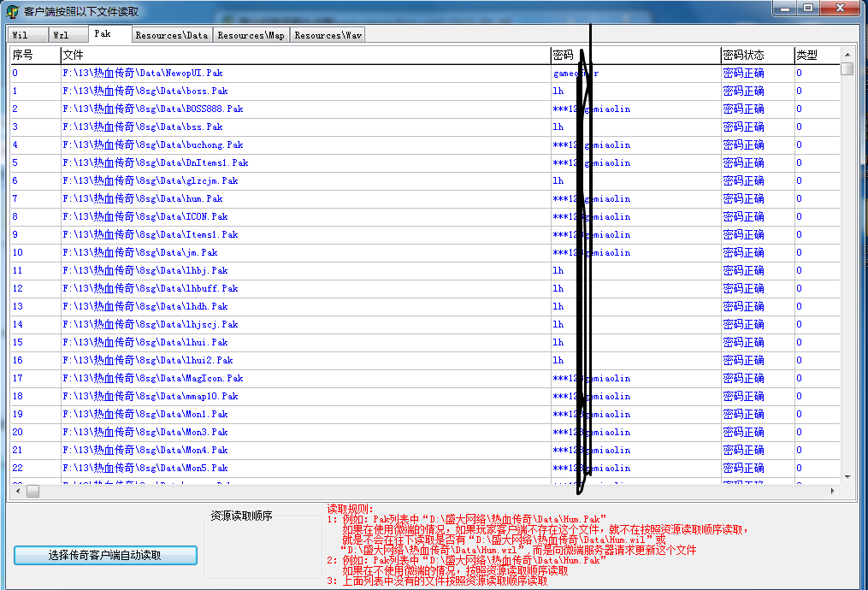This screenshot has height=590, width=868.
Task: Click the lhui.Pak file path
Action: pyautogui.click(x=145, y=343)
